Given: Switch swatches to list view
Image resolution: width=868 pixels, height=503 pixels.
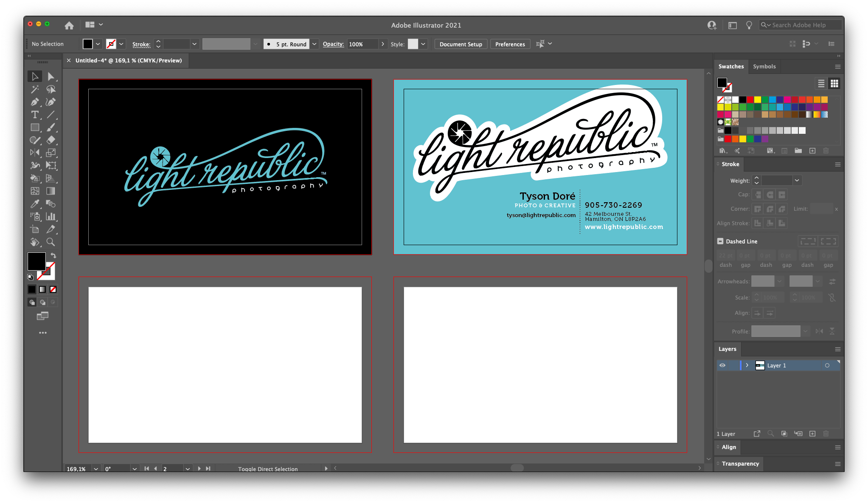Looking at the screenshot, I should [821, 84].
